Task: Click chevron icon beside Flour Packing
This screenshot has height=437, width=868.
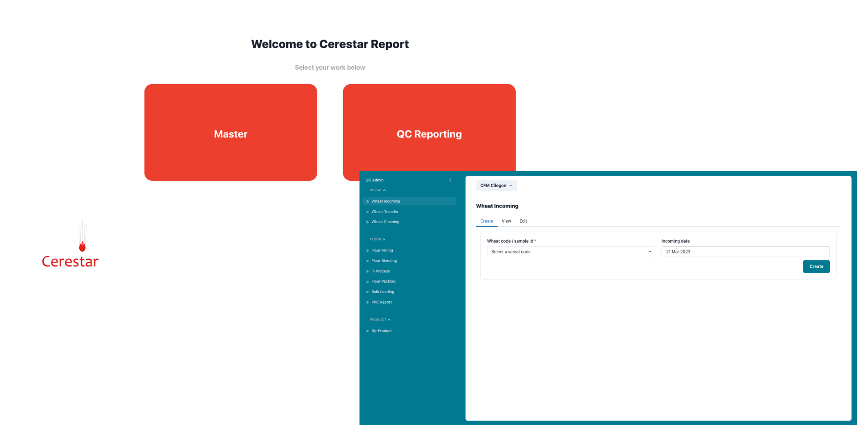Action: (x=367, y=282)
